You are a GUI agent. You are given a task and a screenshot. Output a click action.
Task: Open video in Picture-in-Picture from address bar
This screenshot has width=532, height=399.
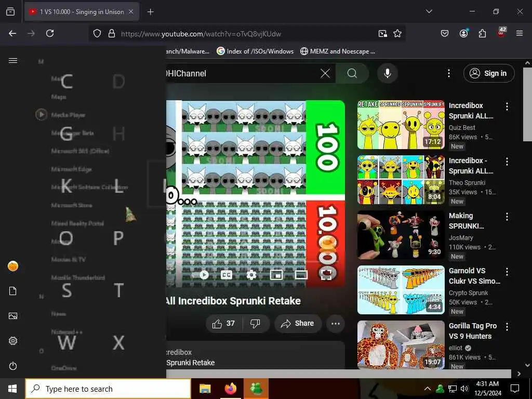[383, 34]
